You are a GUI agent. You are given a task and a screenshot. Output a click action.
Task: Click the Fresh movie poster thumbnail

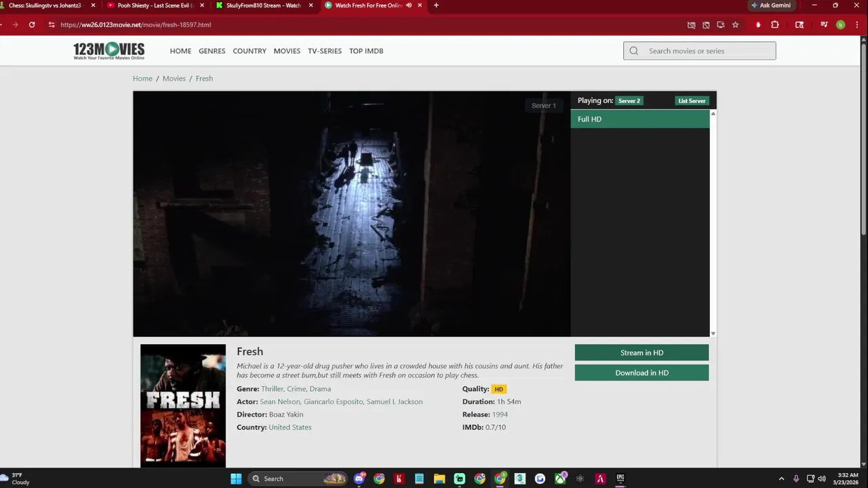tap(183, 405)
